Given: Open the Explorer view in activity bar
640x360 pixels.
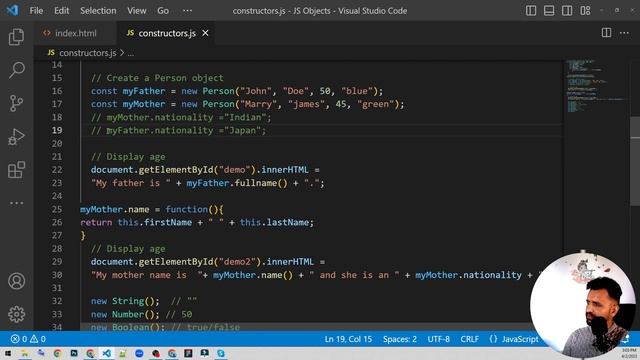Looking at the screenshot, I should coord(16,37).
